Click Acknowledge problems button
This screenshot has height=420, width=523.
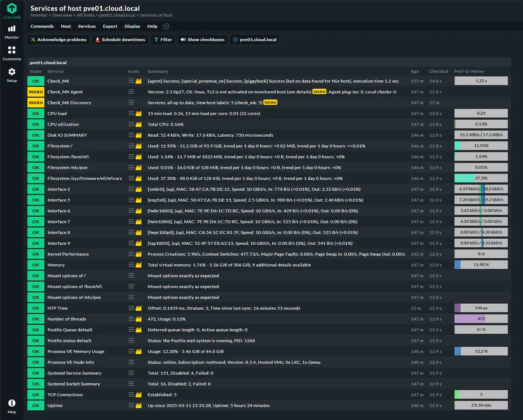click(58, 40)
